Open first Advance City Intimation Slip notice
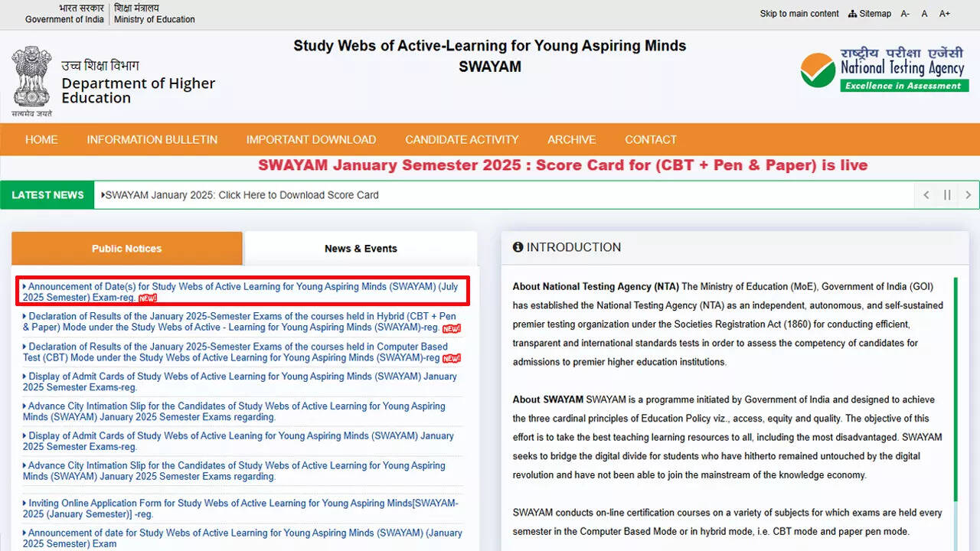Image resolution: width=980 pixels, height=551 pixels. tap(234, 412)
